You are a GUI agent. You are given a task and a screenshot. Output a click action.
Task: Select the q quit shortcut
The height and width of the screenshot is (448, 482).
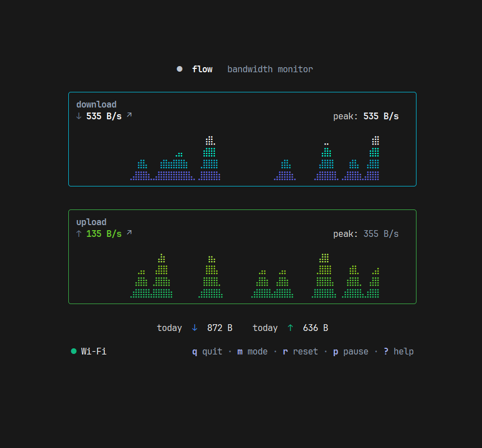click(x=207, y=352)
